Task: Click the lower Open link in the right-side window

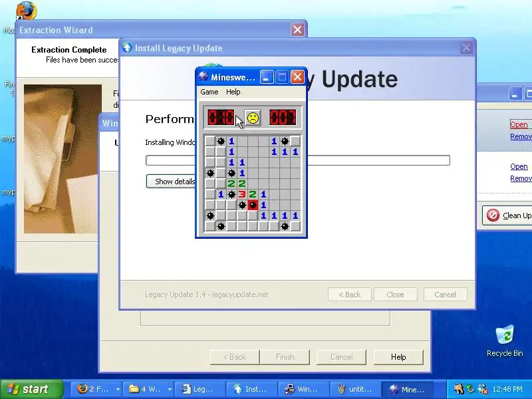Action: click(x=519, y=166)
